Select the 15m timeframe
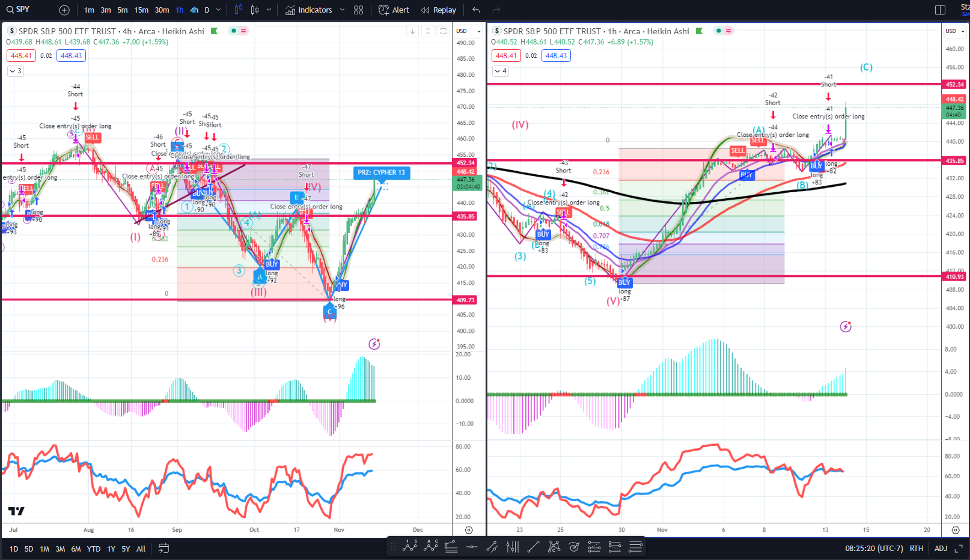970x560 pixels. 141,10
